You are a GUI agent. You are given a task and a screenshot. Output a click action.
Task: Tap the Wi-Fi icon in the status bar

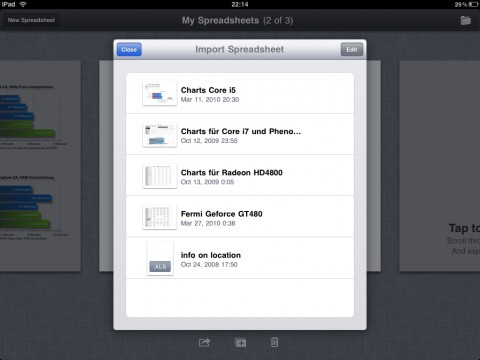23,4
